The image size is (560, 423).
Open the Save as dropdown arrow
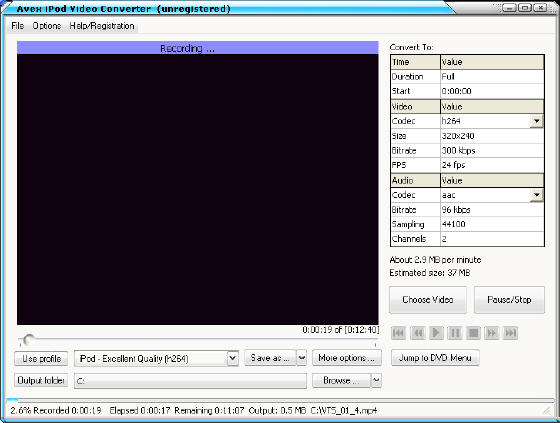coord(302,358)
